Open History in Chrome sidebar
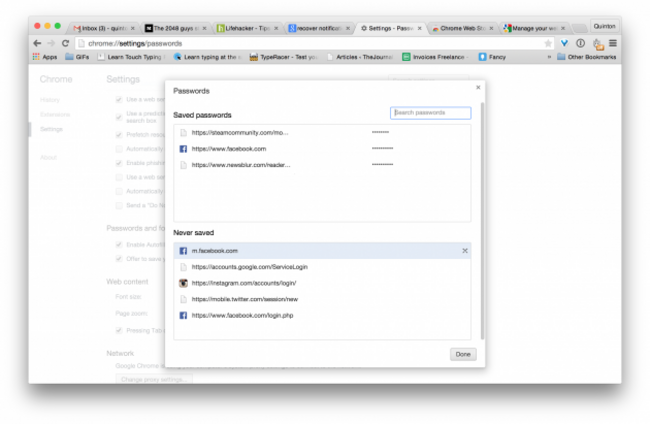The height and width of the screenshot is (424, 650). [x=50, y=100]
